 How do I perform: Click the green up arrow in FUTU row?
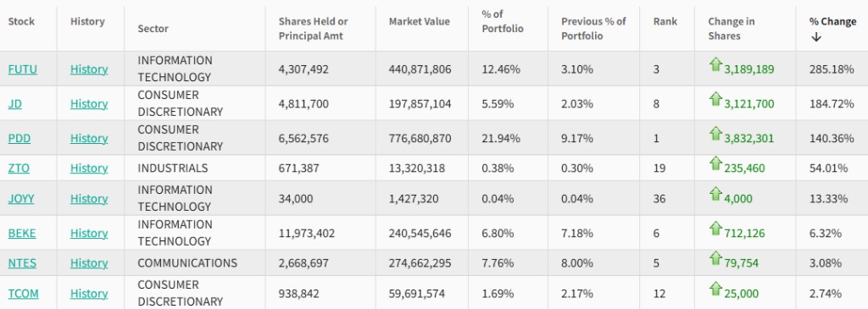pyautogui.click(x=715, y=64)
